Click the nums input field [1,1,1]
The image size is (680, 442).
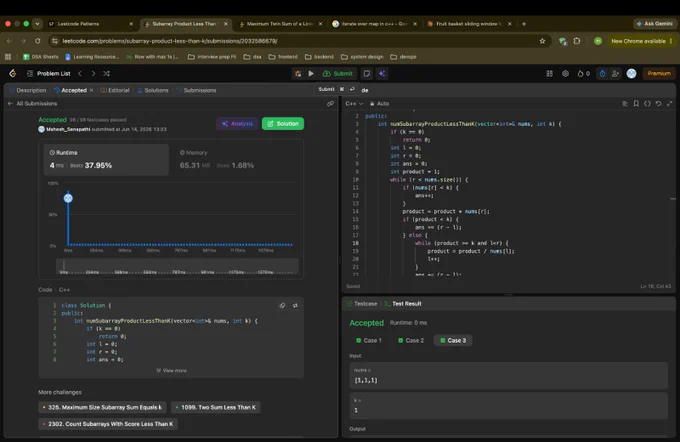click(508, 376)
